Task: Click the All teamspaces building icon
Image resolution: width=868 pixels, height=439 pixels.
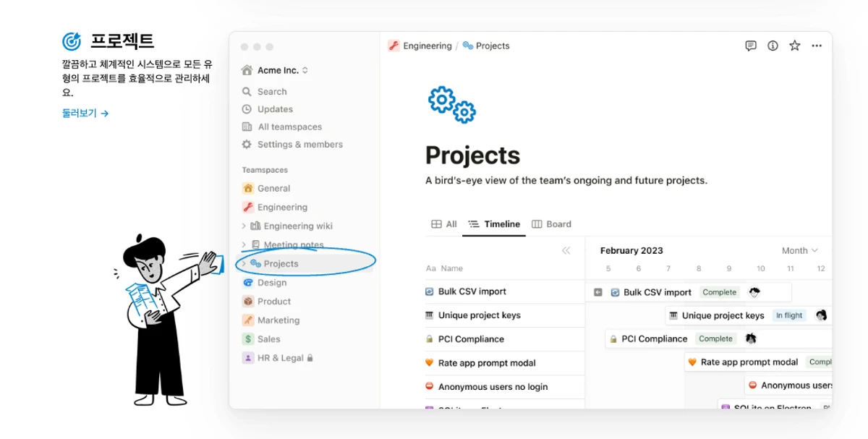Action: point(247,127)
